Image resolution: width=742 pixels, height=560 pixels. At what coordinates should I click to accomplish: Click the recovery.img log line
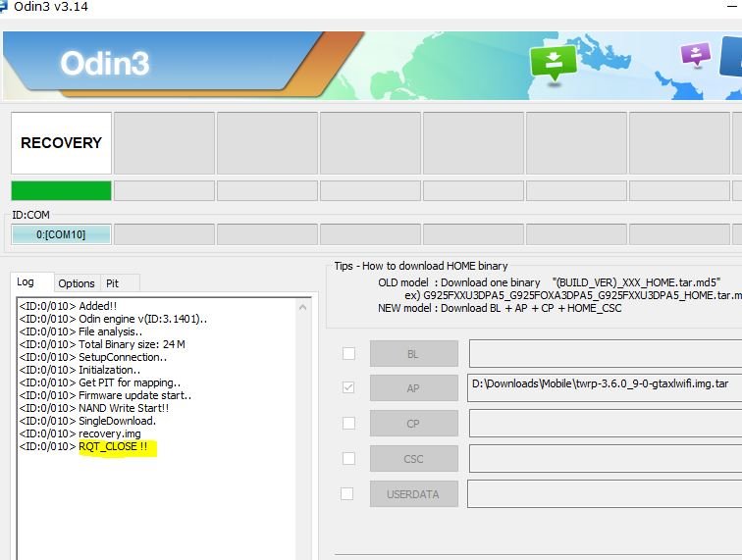click(79, 433)
